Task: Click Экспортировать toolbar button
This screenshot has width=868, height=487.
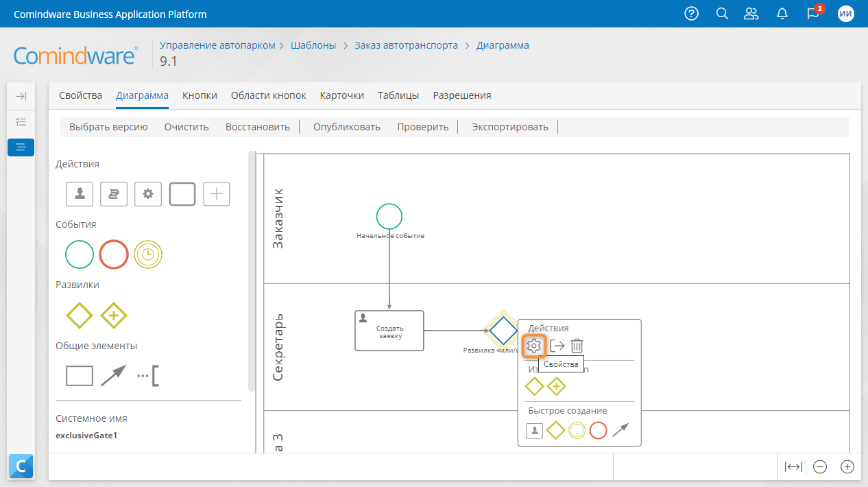Action: click(510, 127)
